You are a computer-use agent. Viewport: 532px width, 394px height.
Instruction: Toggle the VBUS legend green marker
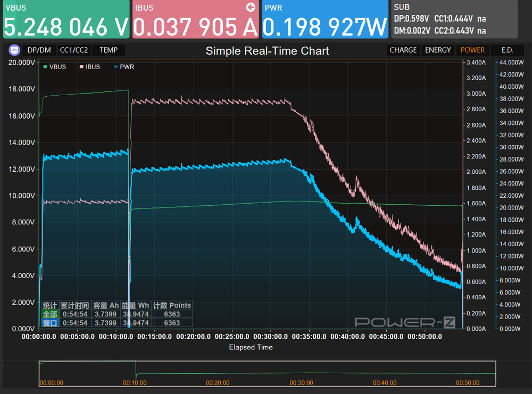pyautogui.click(x=45, y=67)
